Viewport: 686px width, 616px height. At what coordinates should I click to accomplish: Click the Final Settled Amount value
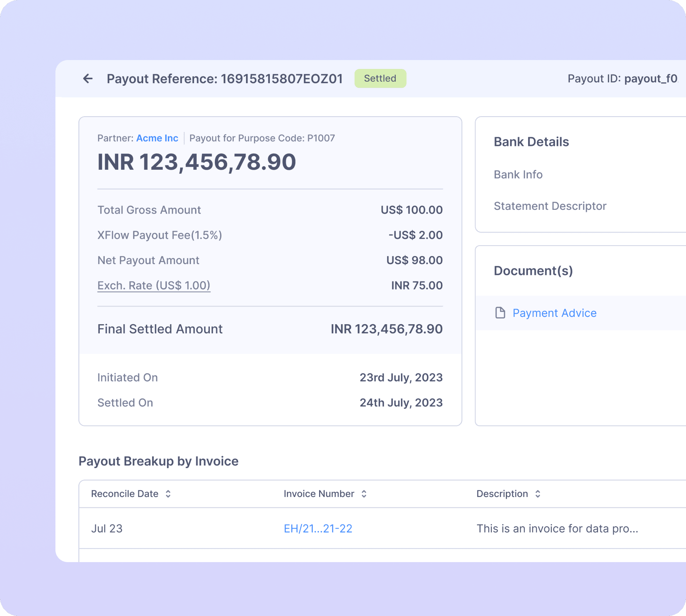pyautogui.click(x=387, y=329)
